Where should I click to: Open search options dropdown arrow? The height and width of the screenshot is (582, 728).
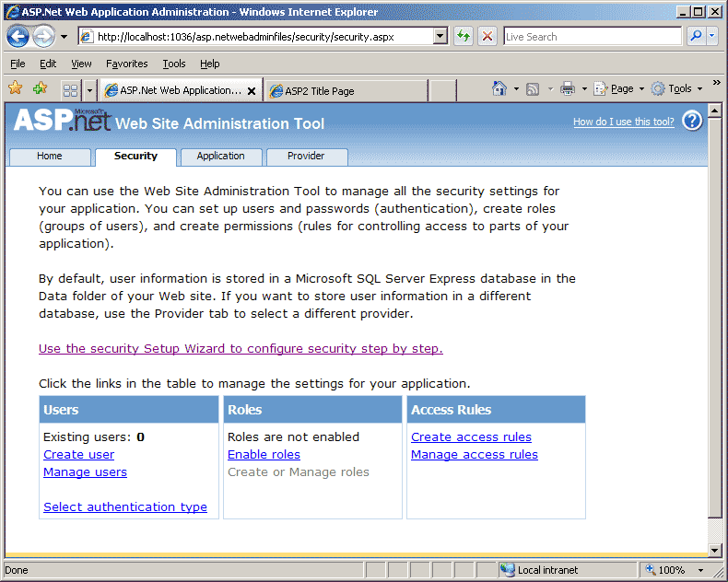[x=712, y=36]
